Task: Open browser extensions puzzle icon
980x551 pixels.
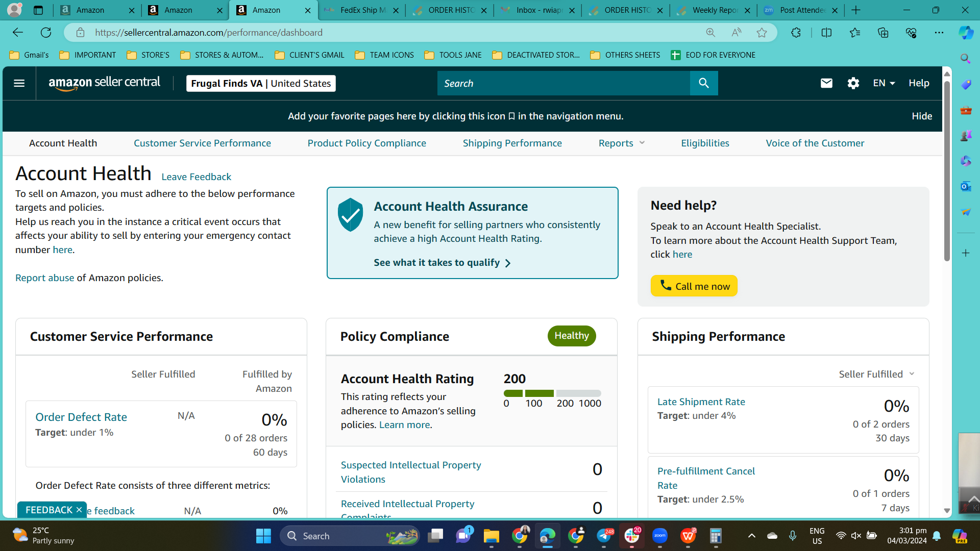Action: [x=796, y=33]
